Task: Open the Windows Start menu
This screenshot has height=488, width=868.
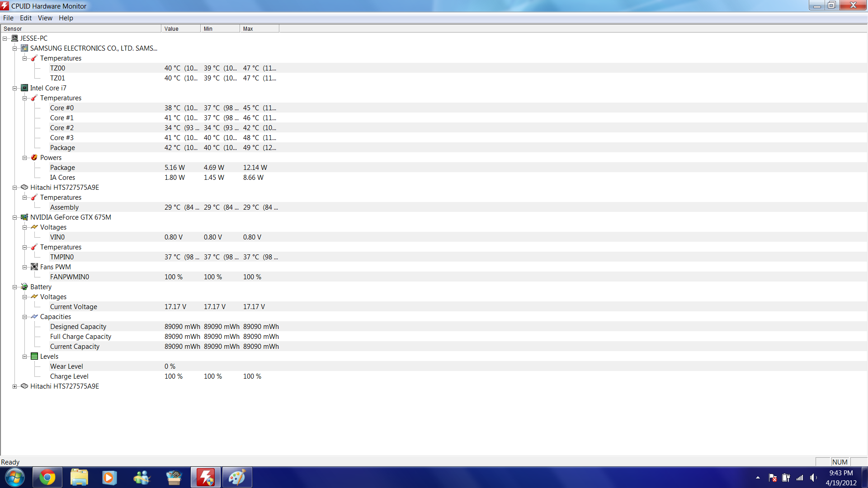Action: coord(14,478)
